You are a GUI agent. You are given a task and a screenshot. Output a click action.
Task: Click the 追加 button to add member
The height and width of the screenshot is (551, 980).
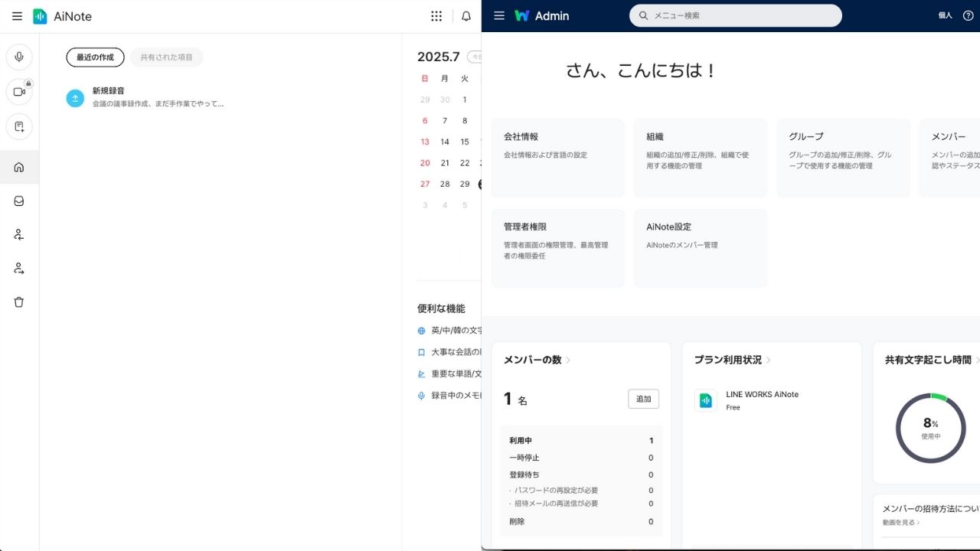point(643,399)
